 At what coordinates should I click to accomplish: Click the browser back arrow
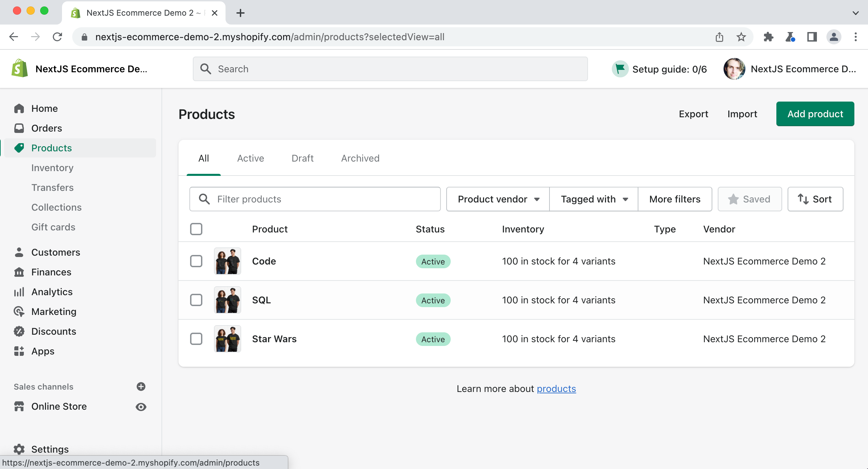14,37
